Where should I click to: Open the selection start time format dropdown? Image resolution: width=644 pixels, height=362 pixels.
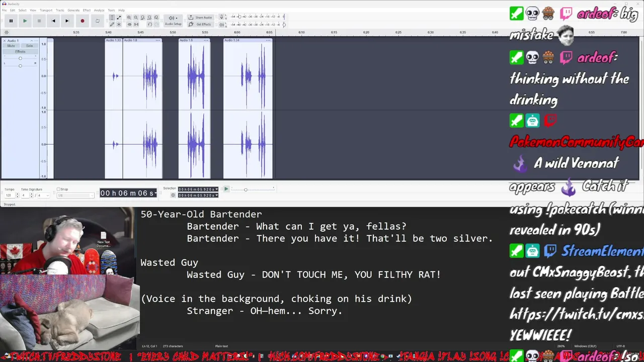217,189
